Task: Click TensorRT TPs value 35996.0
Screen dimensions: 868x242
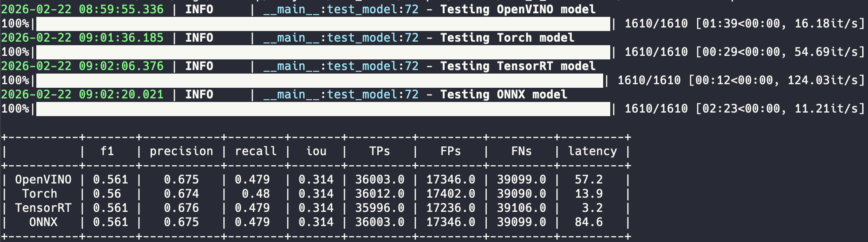Action: [x=380, y=208]
